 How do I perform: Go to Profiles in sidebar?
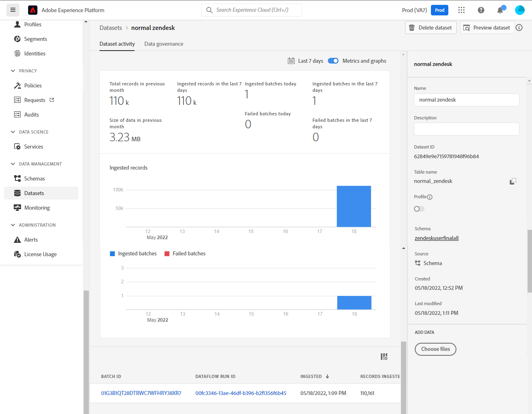[x=33, y=24]
